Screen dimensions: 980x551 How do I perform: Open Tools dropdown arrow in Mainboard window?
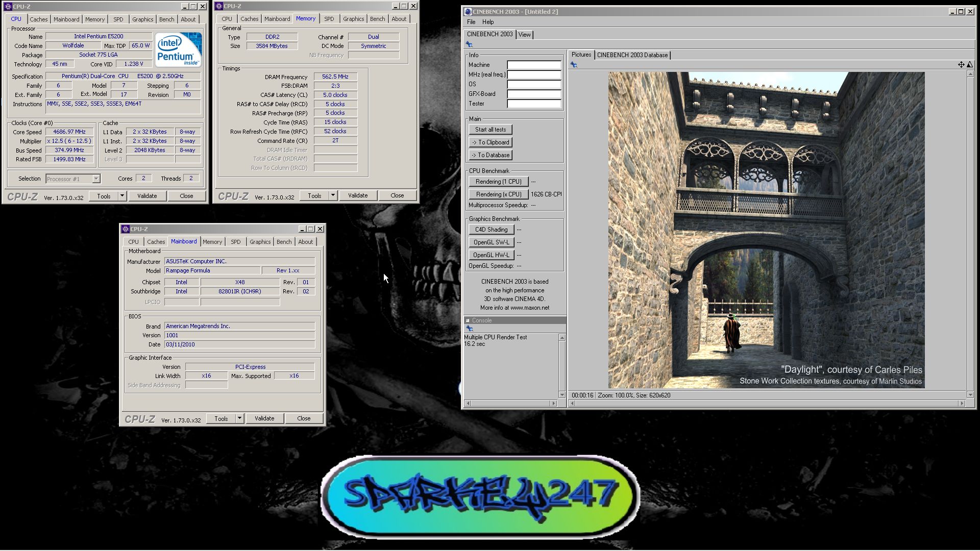pyautogui.click(x=239, y=418)
